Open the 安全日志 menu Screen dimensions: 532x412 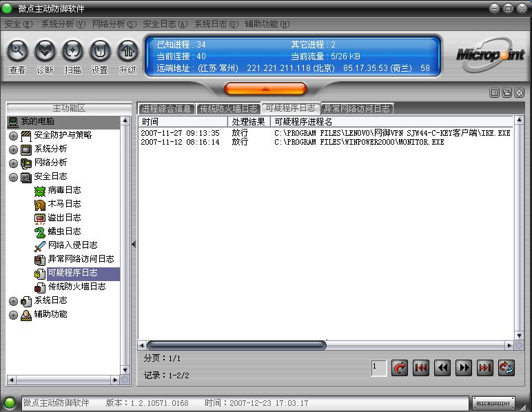pos(165,24)
